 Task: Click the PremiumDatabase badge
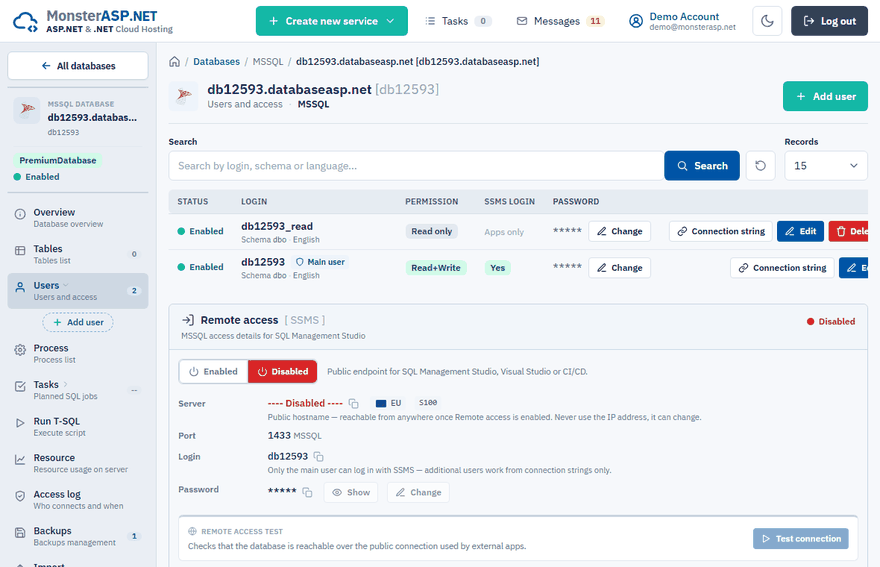click(58, 161)
